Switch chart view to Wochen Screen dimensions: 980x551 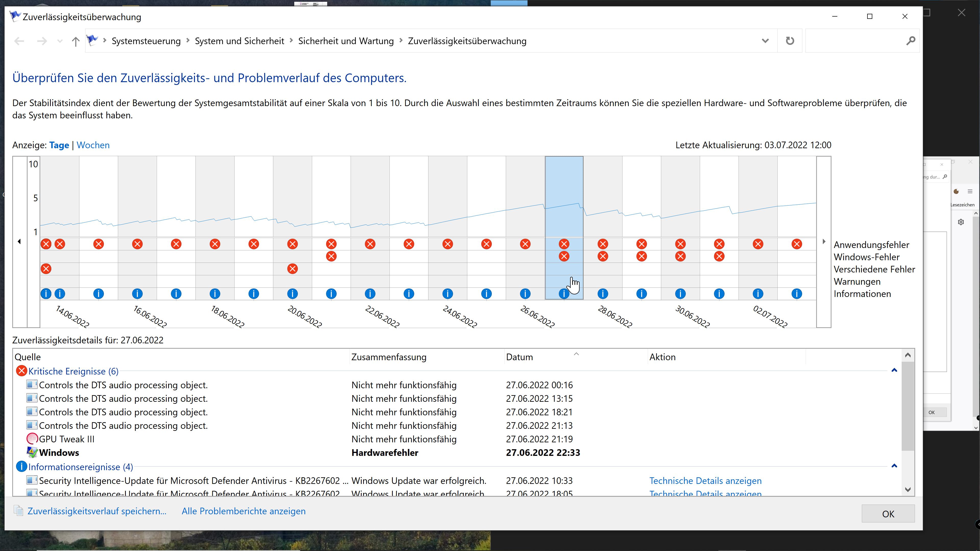[93, 145]
